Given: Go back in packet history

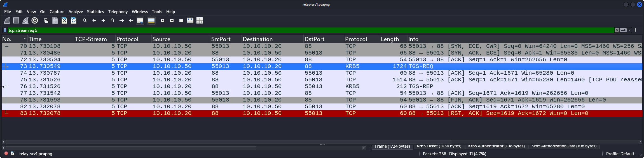Looking at the screenshot, I should (x=94, y=20).
